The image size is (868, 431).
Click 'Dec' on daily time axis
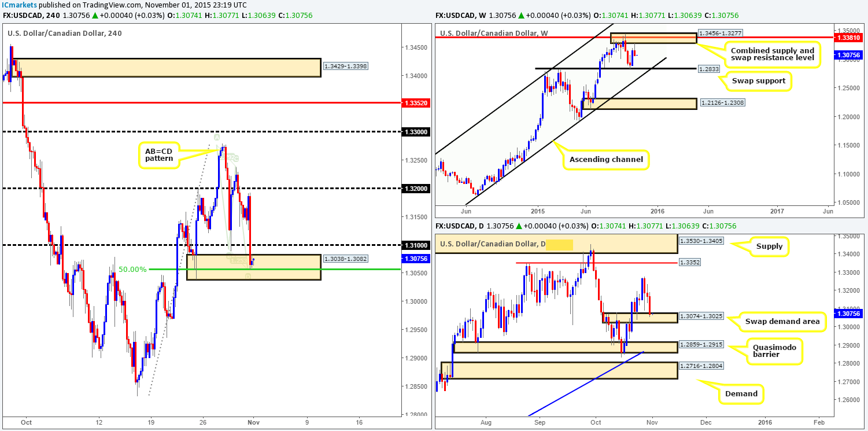pos(705,422)
